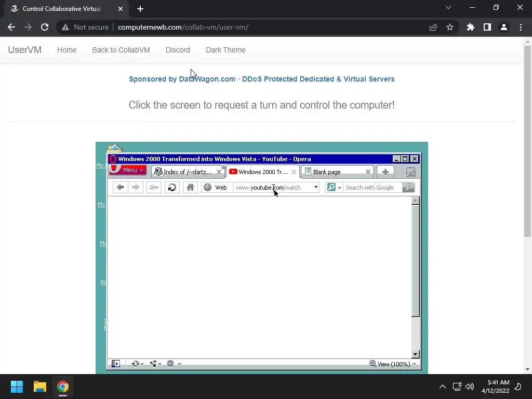Close the Blank page Opera tab
Viewport: 532px width, 399px height.
point(368,172)
